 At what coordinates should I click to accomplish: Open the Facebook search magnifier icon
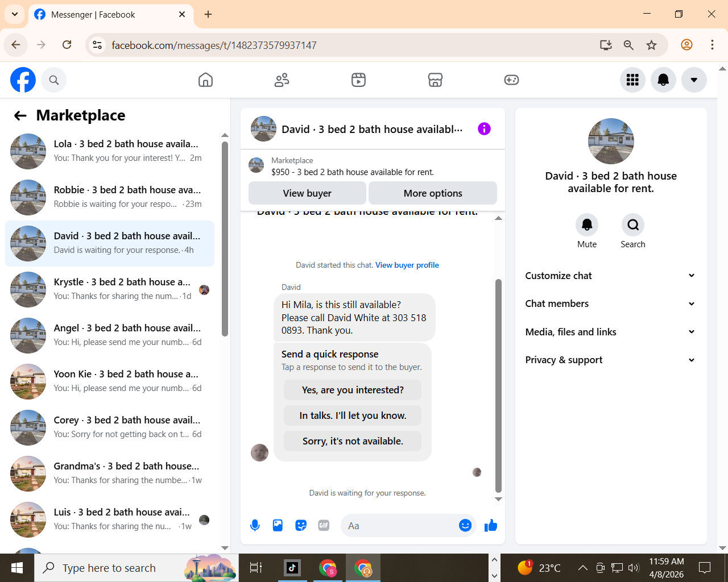(x=54, y=80)
